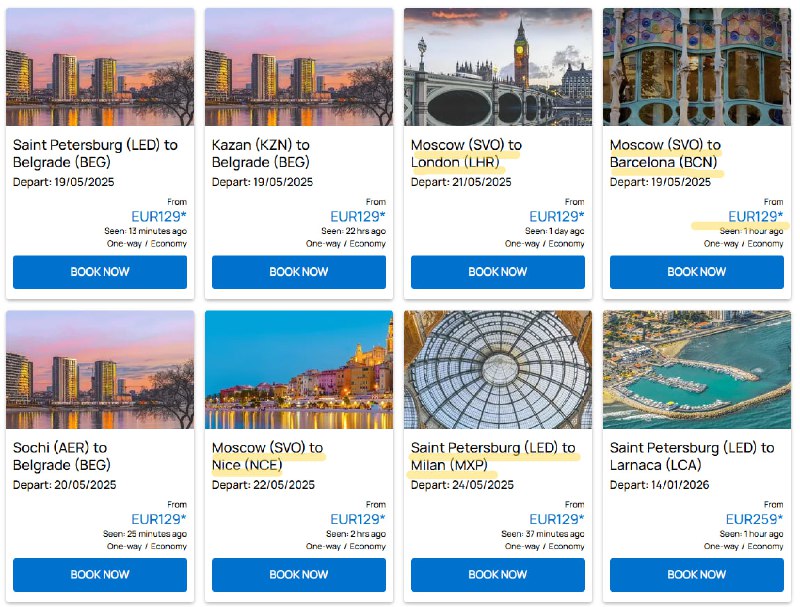
Task: Open the Barcelona Casa Batlló photo
Action: (x=697, y=67)
